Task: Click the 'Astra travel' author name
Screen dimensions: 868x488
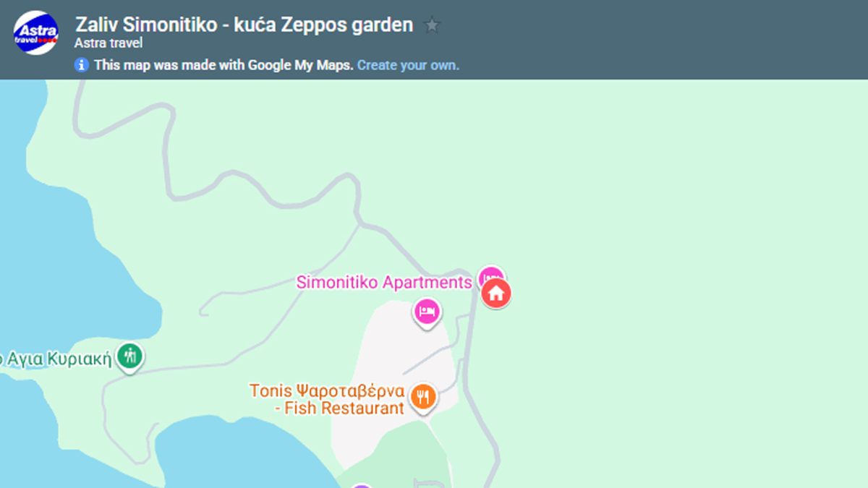Action: 108,43
